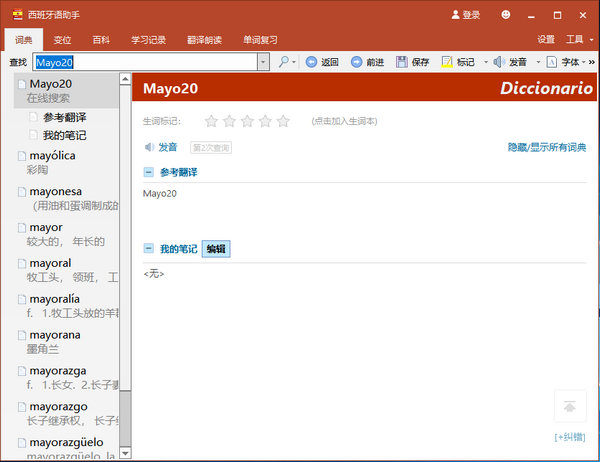Set the fifth star word rating
600x462 pixels.
(283, 121)
